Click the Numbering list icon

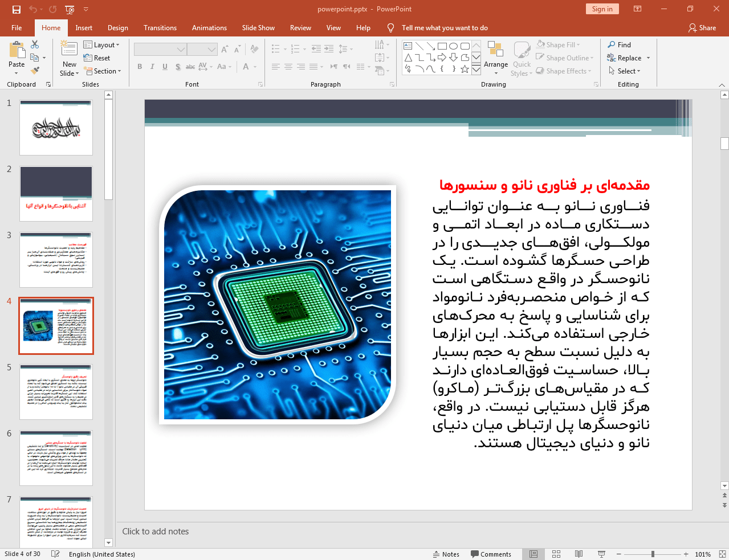[295, 49]
